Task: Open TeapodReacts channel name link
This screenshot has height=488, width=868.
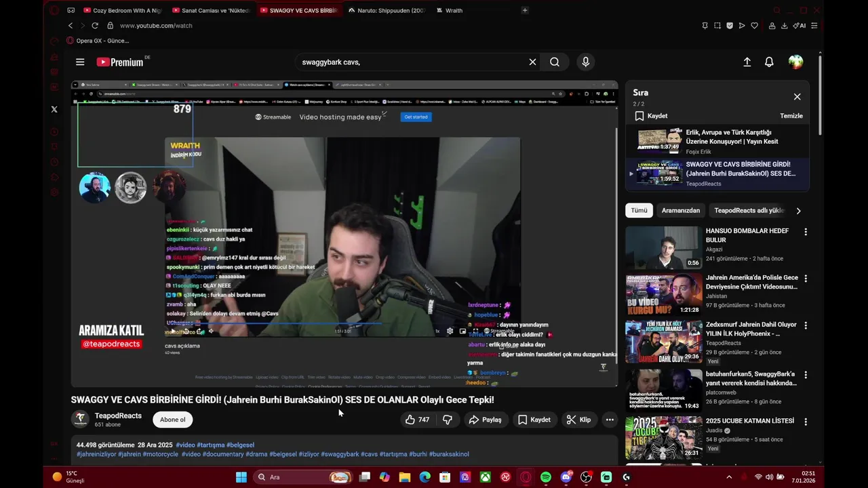Action: tap(118, 415)
